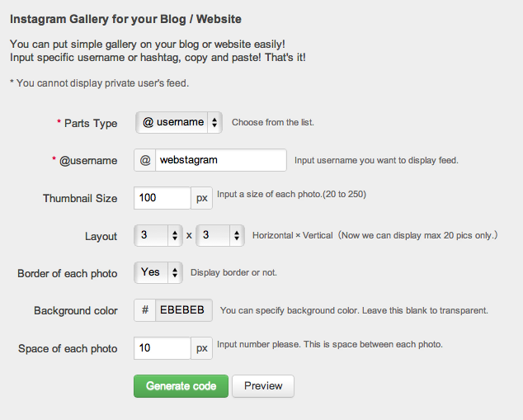This screenshot has height=420, width=523.
Task: Click the Parts Type label
Action: (91, 123)
